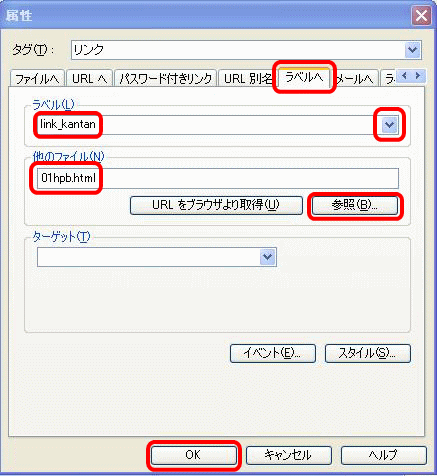This screenshot has width=437, height=476.
Task: Switch to the メールへ tab
Action: [x=355, y=79]
